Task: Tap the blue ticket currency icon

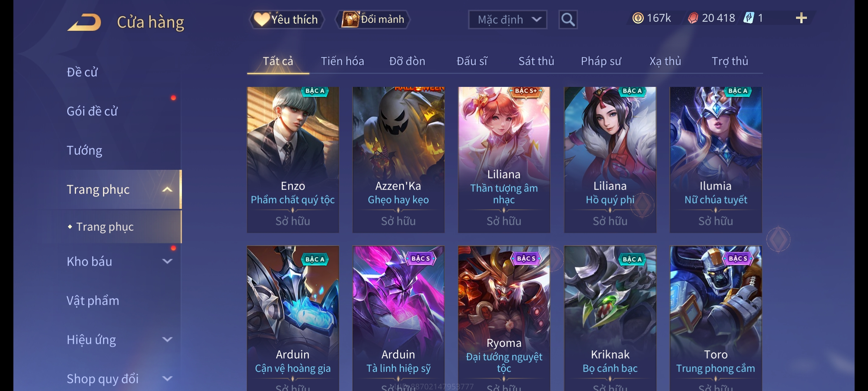Action: [x=749, y=18]
